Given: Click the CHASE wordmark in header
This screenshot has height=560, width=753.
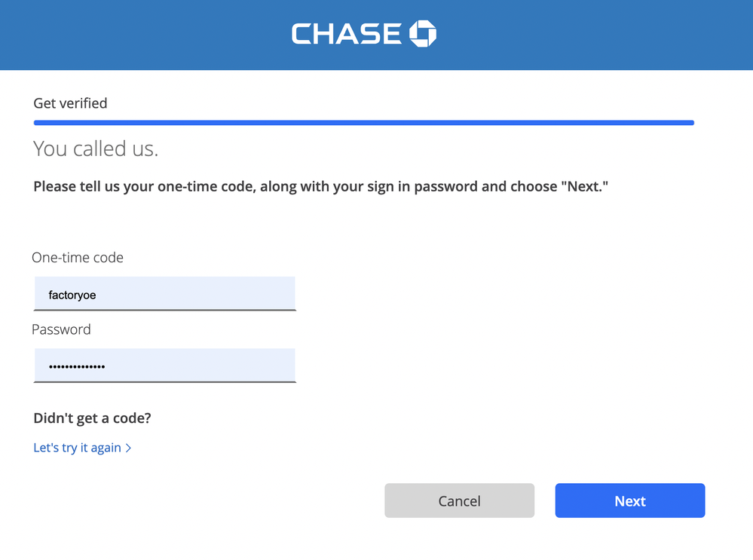Looking at the screenshot, I should click(347, 34).
